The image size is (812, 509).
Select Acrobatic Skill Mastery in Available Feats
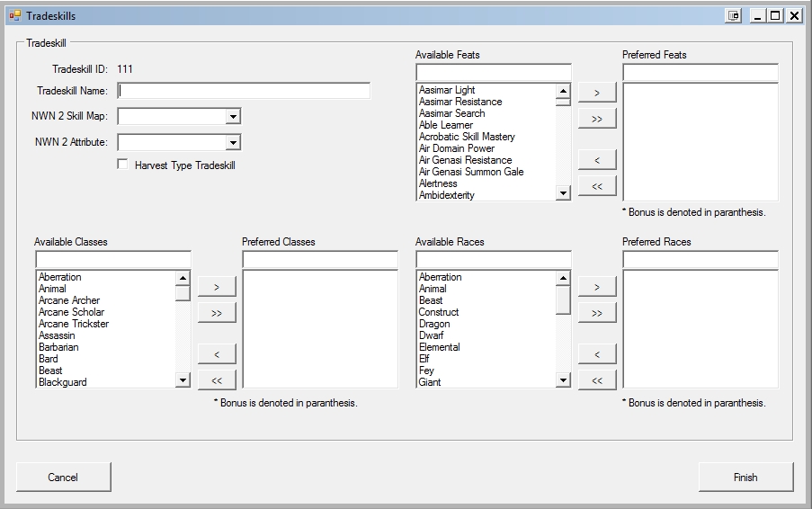pos(467,137)
